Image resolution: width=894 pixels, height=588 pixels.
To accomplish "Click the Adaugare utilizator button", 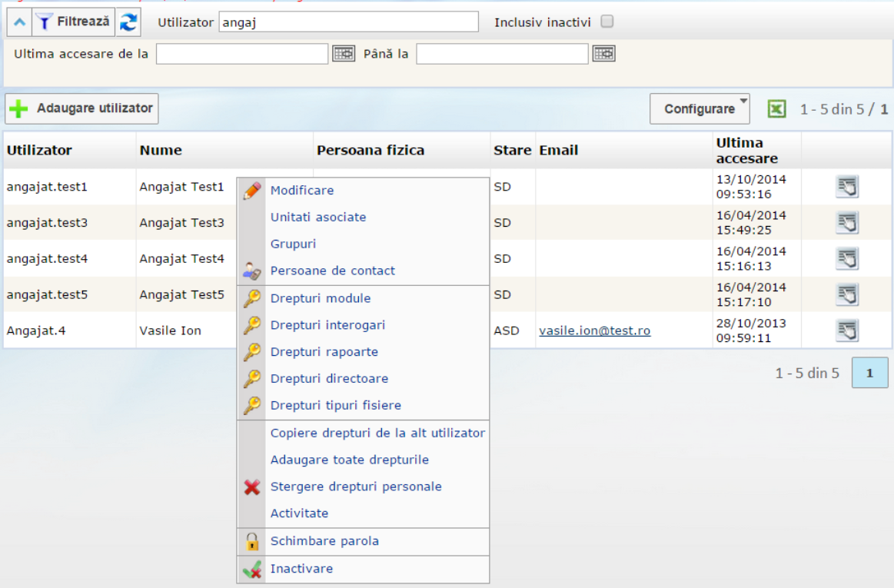I will tap(82, 108).
